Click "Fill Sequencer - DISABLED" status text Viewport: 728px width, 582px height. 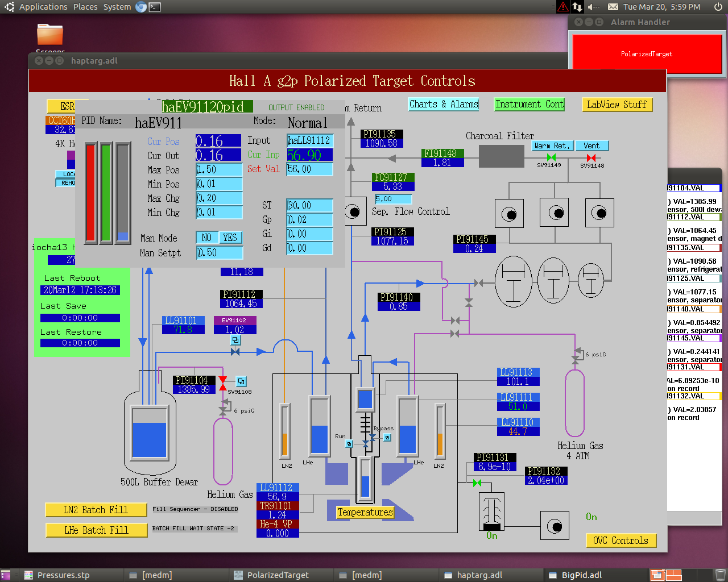coord(195,509)
